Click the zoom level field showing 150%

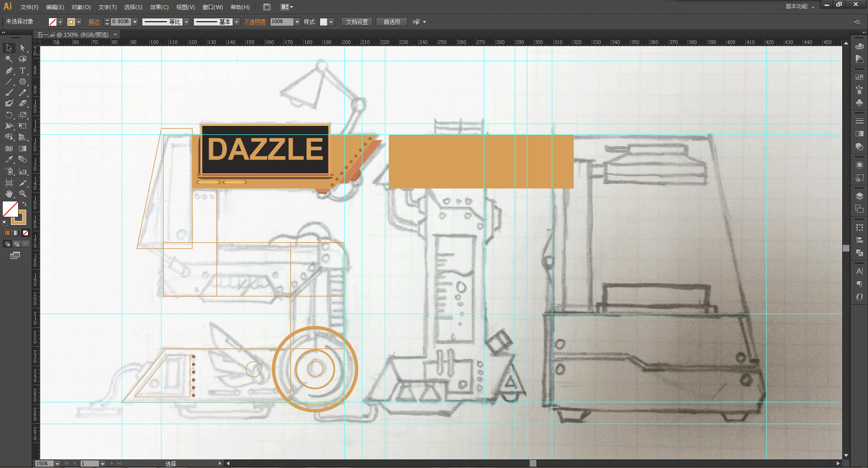tap(45, 463)
